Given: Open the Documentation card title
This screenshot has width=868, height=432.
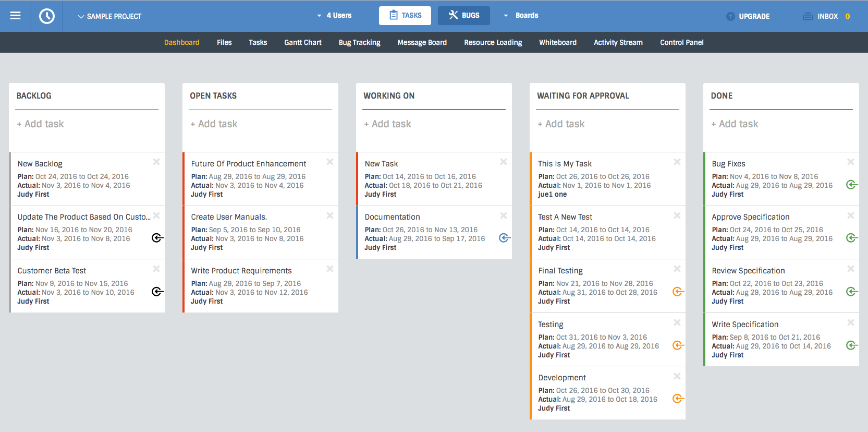Looking at the screenshot, I should coord(393,217).
